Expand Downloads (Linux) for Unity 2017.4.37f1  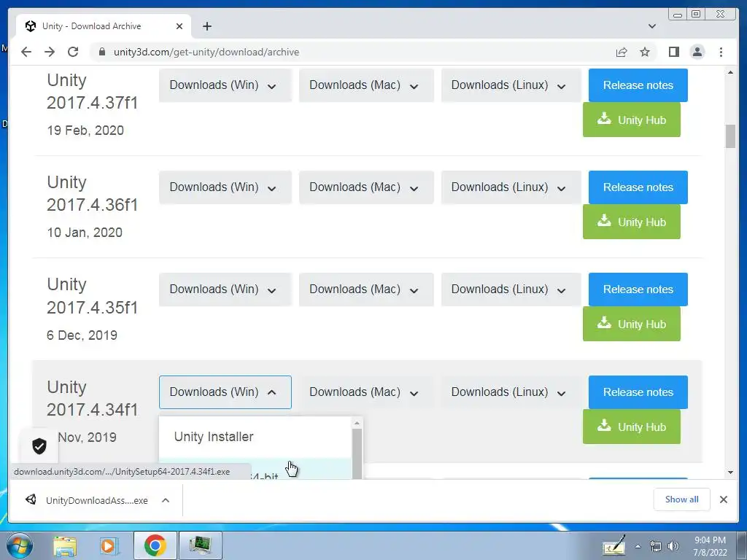pos(511,85)
